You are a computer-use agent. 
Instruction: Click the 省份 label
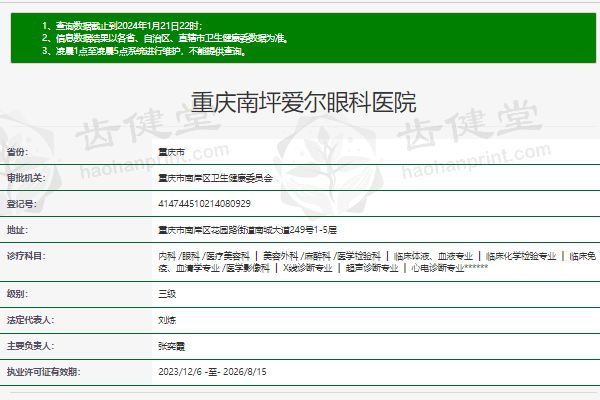[18, 152]
